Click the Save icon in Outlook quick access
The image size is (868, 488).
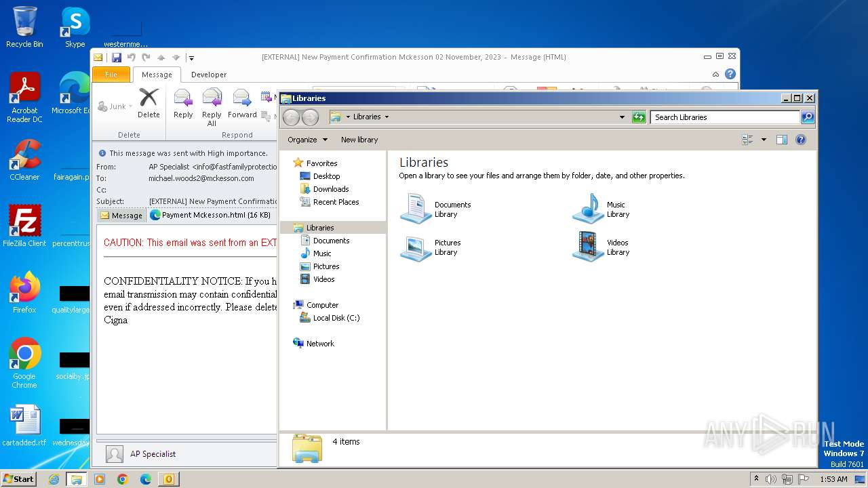pyautogui.click(x=117, y=58)
